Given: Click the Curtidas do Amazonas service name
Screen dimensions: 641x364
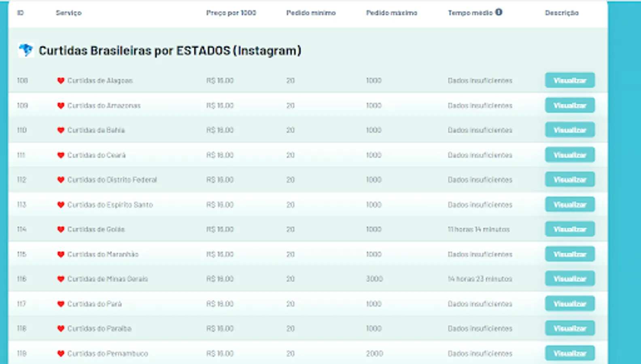Looking at the screenshot, I should pos(104,106).
